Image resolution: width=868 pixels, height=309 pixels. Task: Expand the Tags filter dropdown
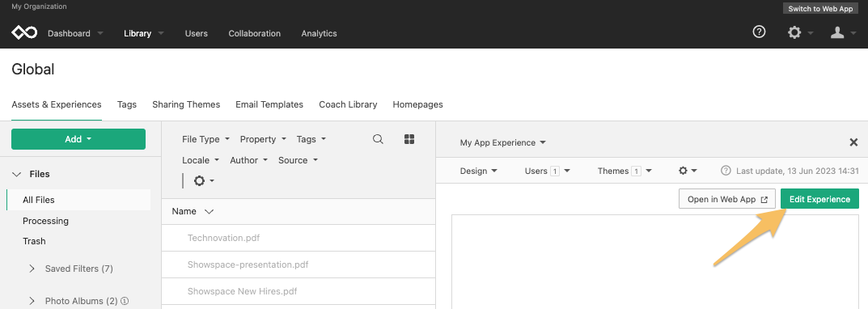pos(311,139)
